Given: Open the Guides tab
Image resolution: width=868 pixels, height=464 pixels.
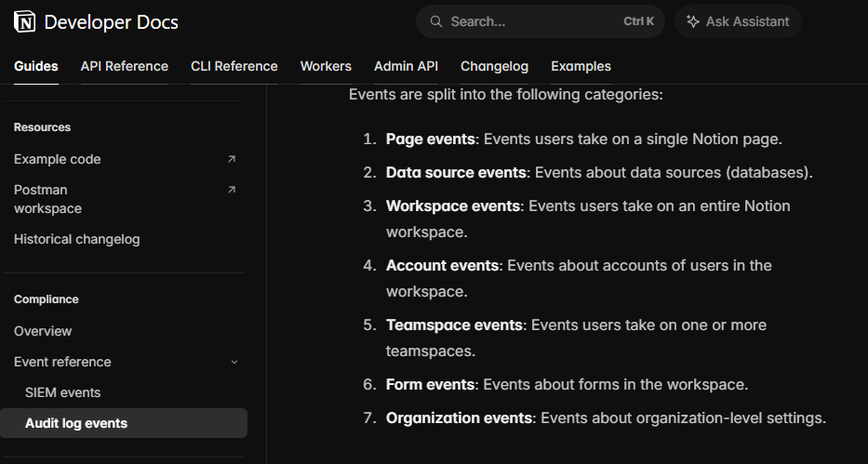Looking at the screenshot, I should pyautogui.click(x=36, y=66).
